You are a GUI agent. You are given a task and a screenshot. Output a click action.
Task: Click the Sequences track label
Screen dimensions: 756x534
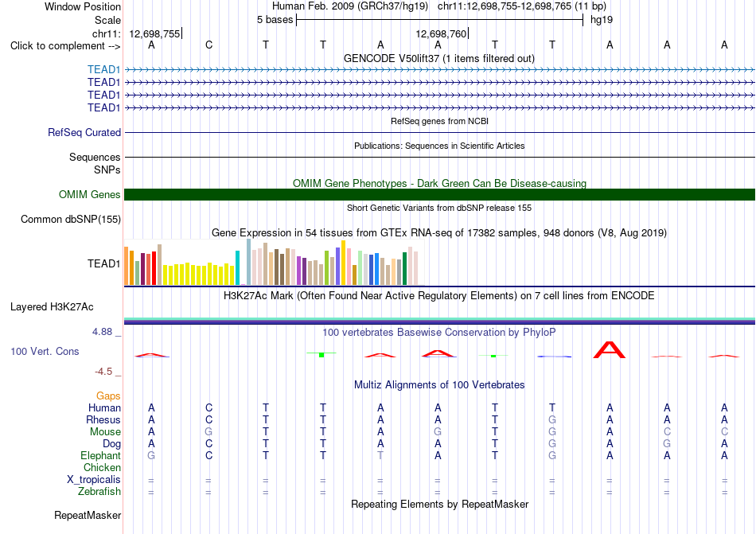click(x=95, y=157)
